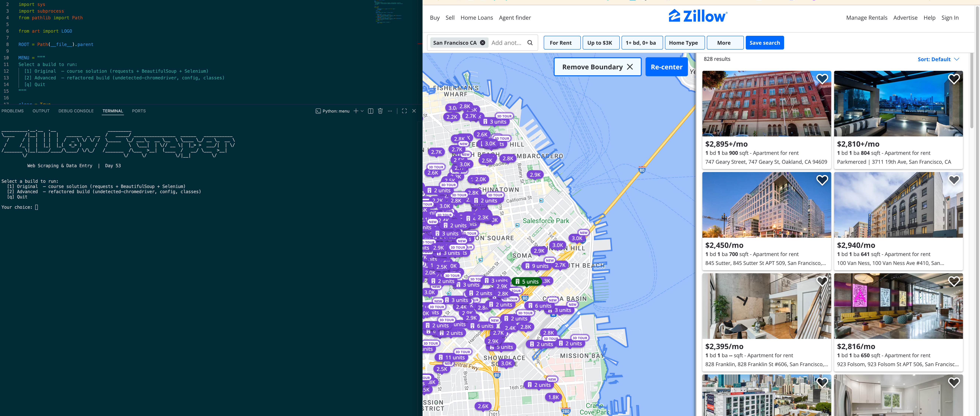Favorite the Parkmerced listing heart
Image resolution: width=980 pixels, height=416 pixels.
(x=954, y=79)
